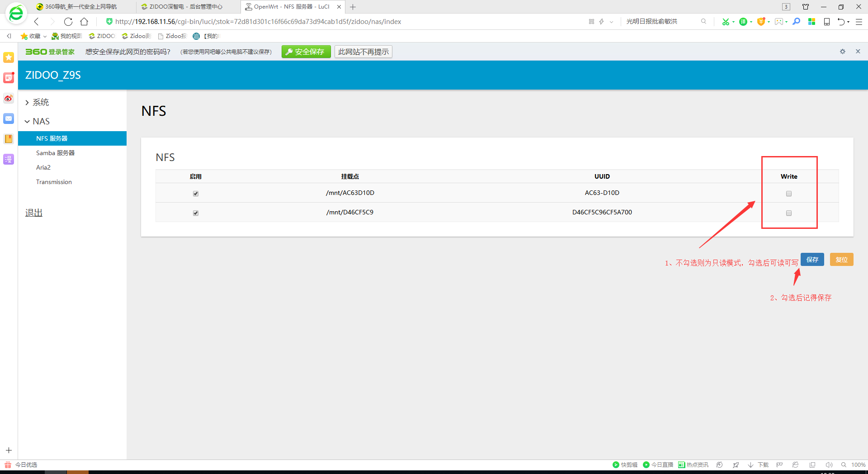Click the blue key password icon
Image resolution: width=868 pixels, height=474 pixels.
(x=797, y=22)
